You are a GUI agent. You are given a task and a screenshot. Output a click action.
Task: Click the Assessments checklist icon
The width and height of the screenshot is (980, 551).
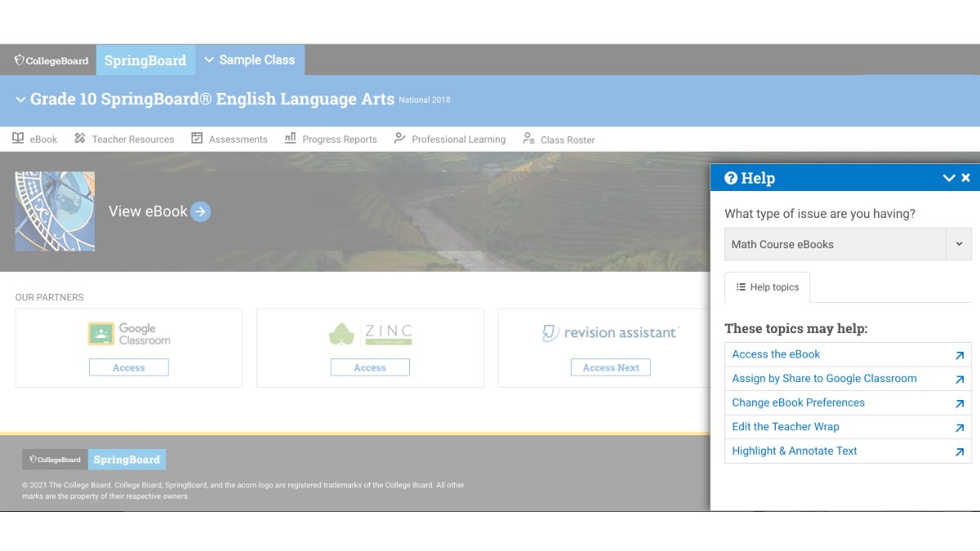197,138
